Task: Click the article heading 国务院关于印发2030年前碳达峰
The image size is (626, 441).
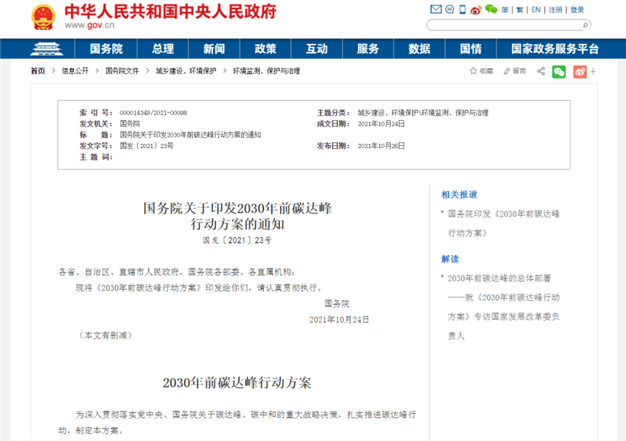Action: [238, 208]
